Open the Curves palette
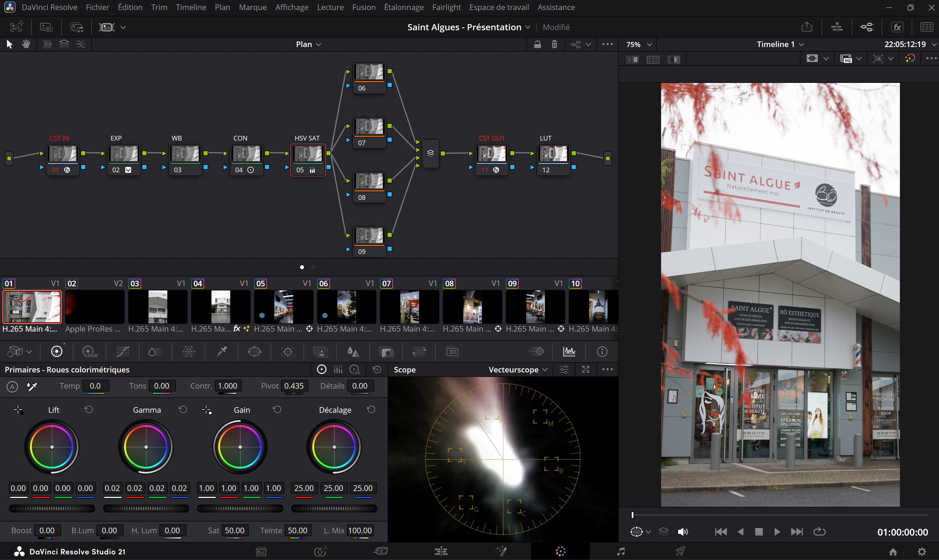939x560 pixels. click(123, 352)
